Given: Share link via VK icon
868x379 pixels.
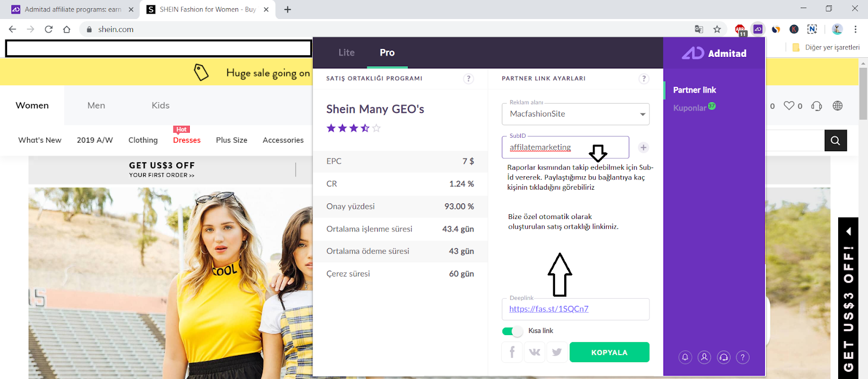Looking at the screenshot, I should (534, 352).
